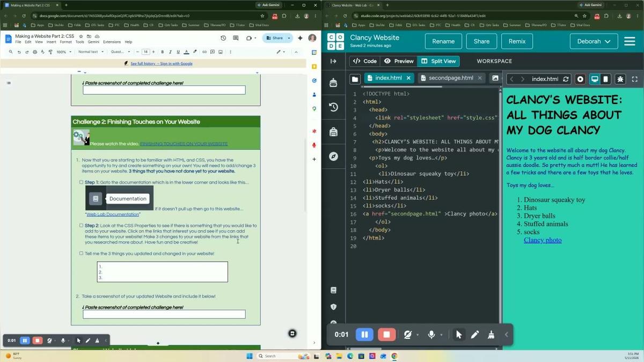
Task: Apply underline formatting in Docs toolbar
Action: pos(178,52)
